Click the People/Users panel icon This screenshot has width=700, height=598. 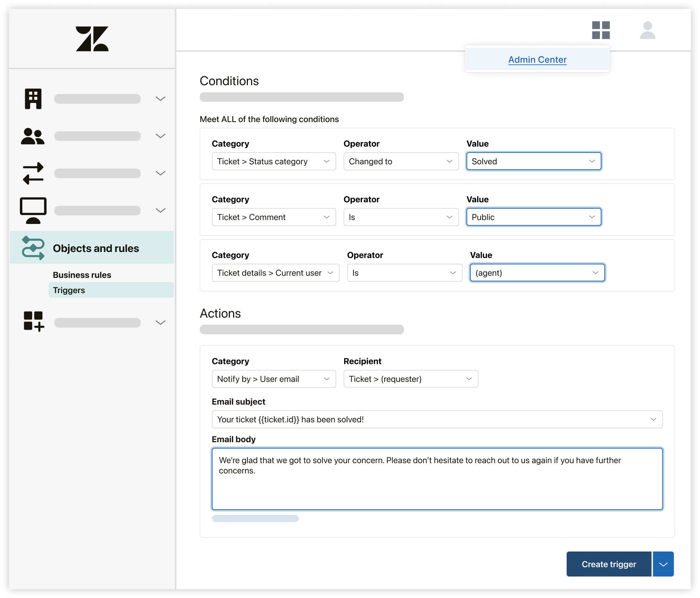click(x=33, y=135)
